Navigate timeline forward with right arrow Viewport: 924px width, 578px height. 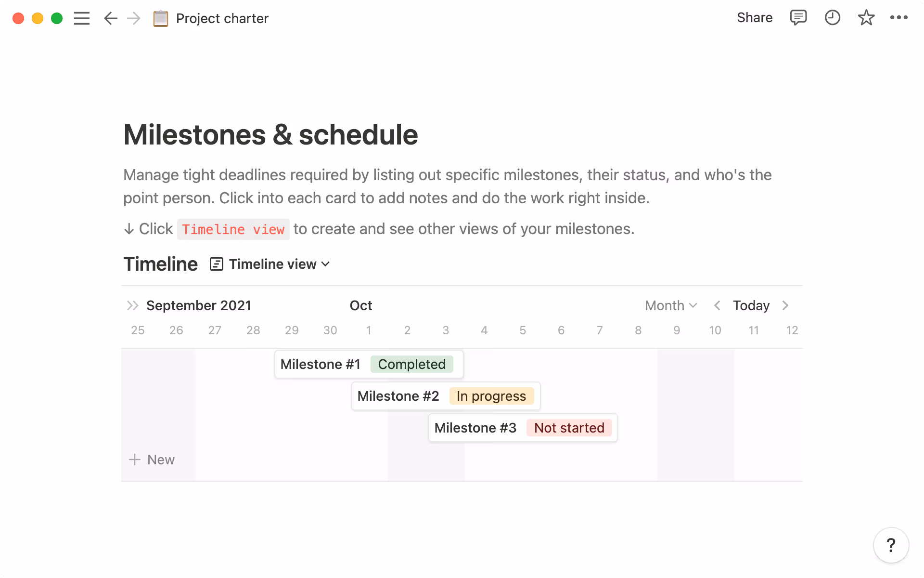pyautogui.click(x=785, y=305)
